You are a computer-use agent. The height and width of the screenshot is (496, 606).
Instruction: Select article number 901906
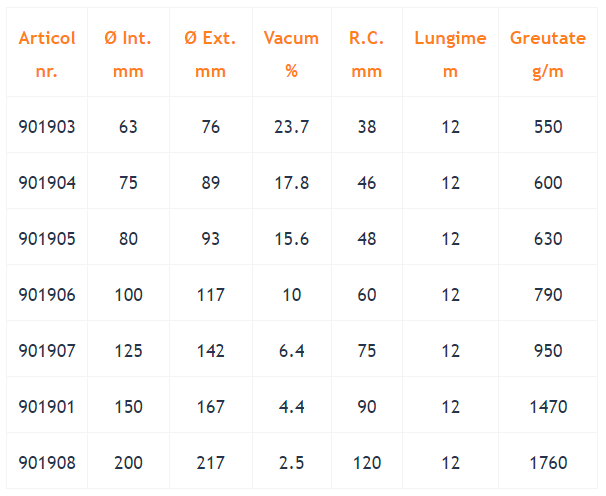(47, 295)
